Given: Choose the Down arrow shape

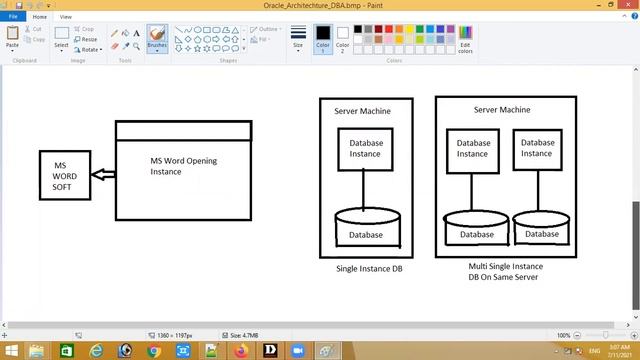Looking at the screenshot, I should coord(179,49).
